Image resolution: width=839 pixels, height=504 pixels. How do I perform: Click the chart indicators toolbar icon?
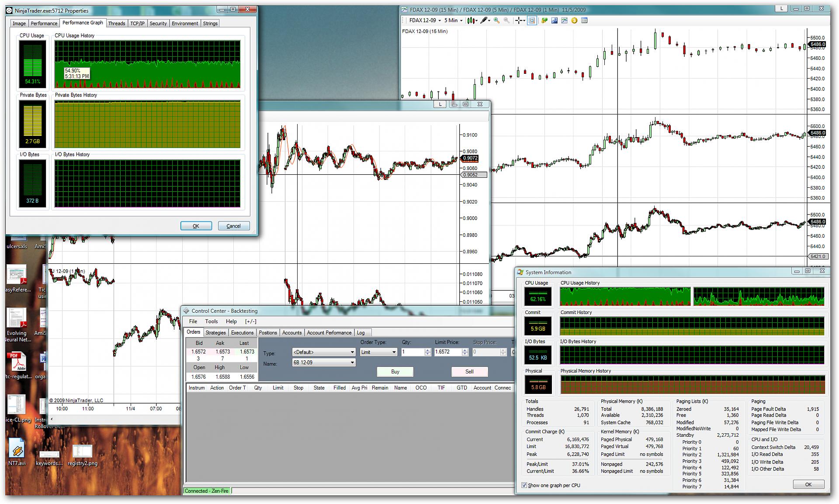click(564, 21)
